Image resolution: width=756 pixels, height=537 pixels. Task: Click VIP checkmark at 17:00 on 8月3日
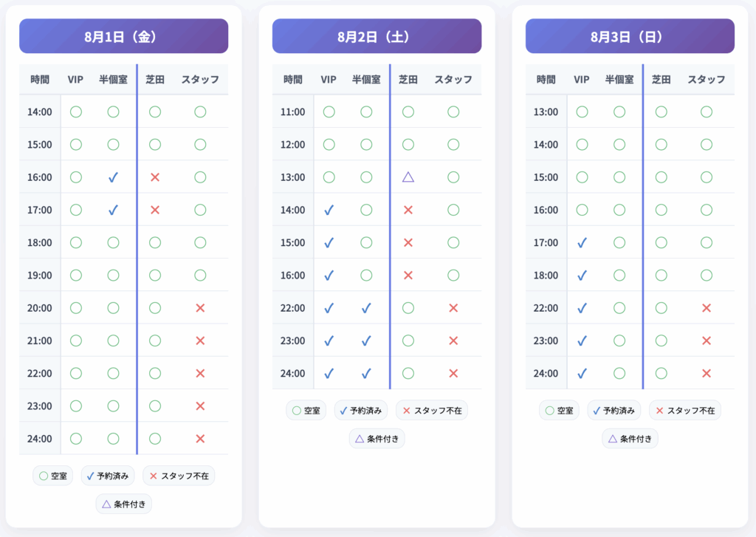coord(582,243)
